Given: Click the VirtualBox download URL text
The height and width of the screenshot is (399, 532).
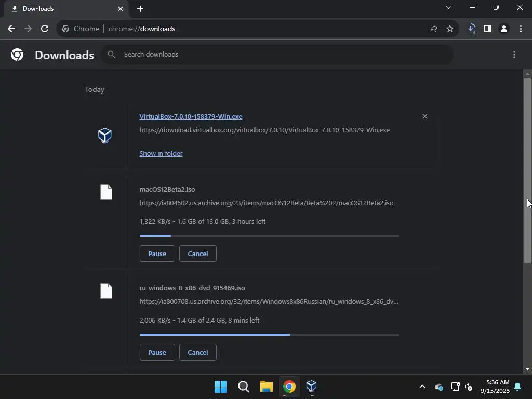Looking at the screenshot, I should (264, 130).
